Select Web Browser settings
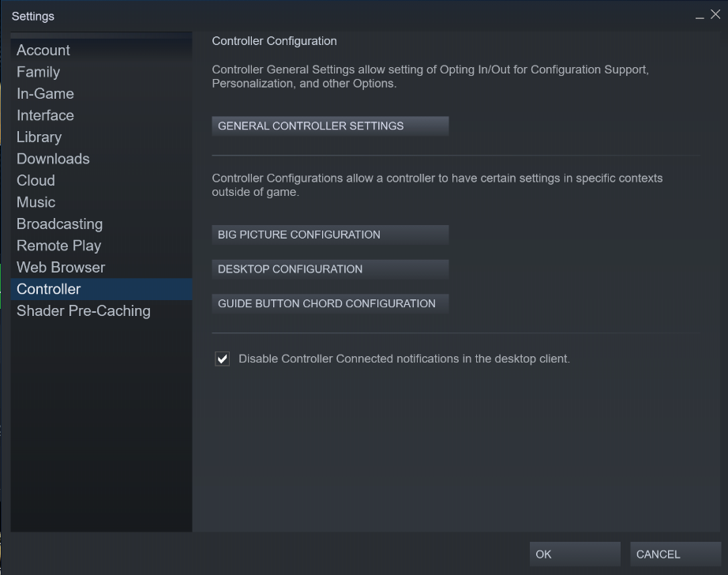728x575 pixels. pyautogui.click(x=61, y=267)
